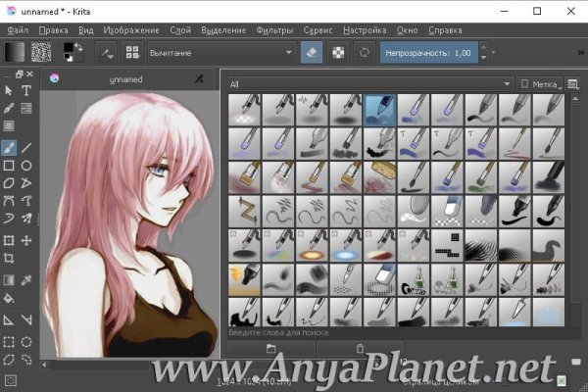Screen dimensions: 588x392
Task: Open the Файл menu
Action: coord(18,30)
